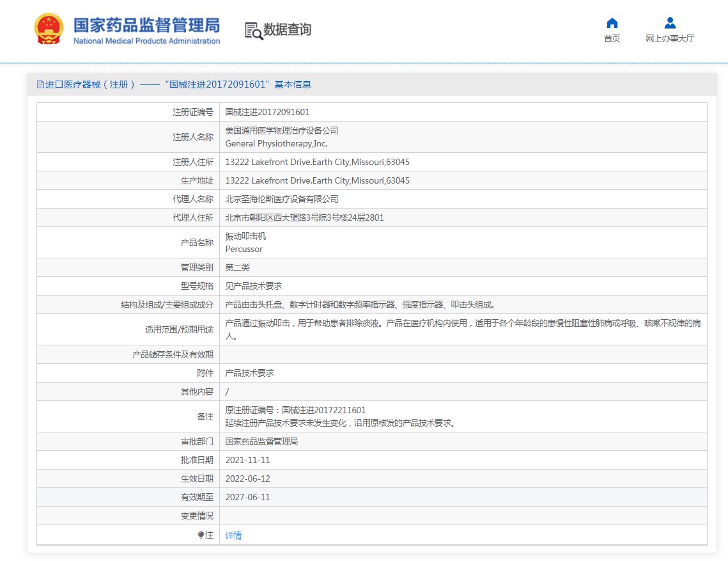Select the 延续注册产品技术要求 remark line
This screenshot has width=728, height=561.
pos(341,423)
